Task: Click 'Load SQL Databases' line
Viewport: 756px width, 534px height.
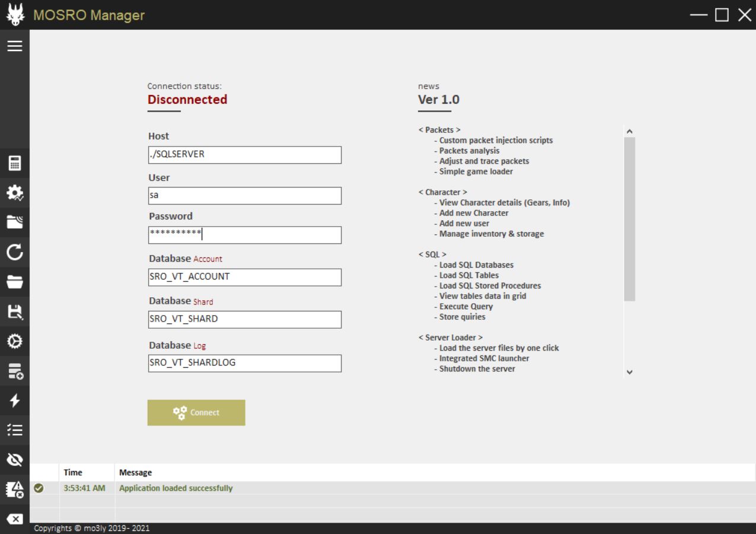Action: tap(473, 265)
